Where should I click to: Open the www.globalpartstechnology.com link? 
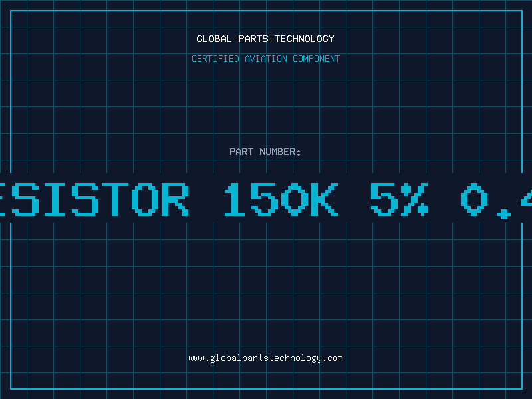point(265,358)
